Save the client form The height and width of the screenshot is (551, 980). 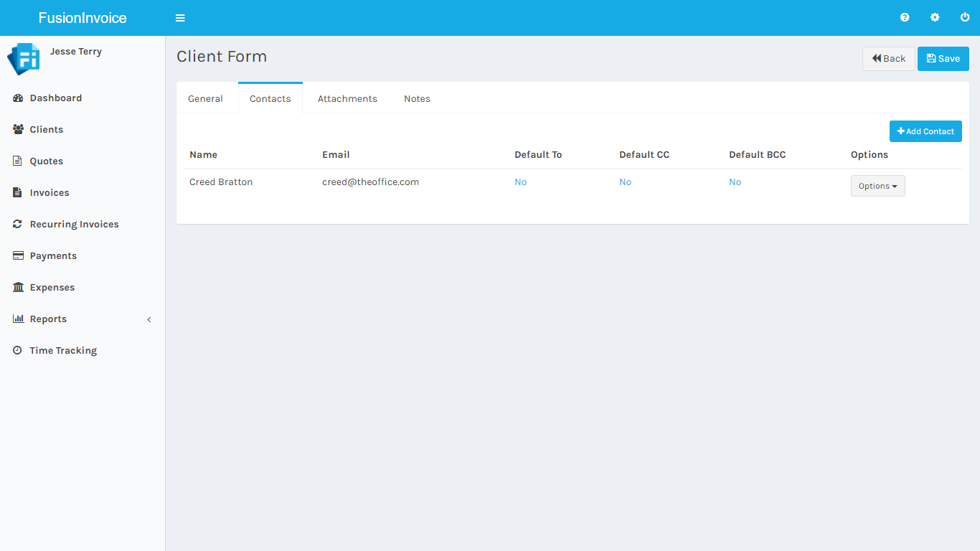click(943, 59)
